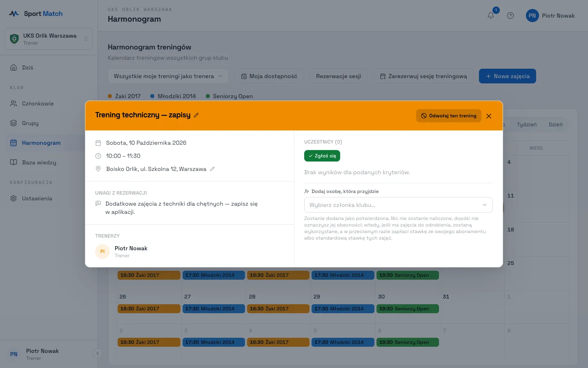The width and height of the screenshot is (588, 368).
Task: Click the orange Żaki 2017 legend dot
Action: [x=110, y=96]
